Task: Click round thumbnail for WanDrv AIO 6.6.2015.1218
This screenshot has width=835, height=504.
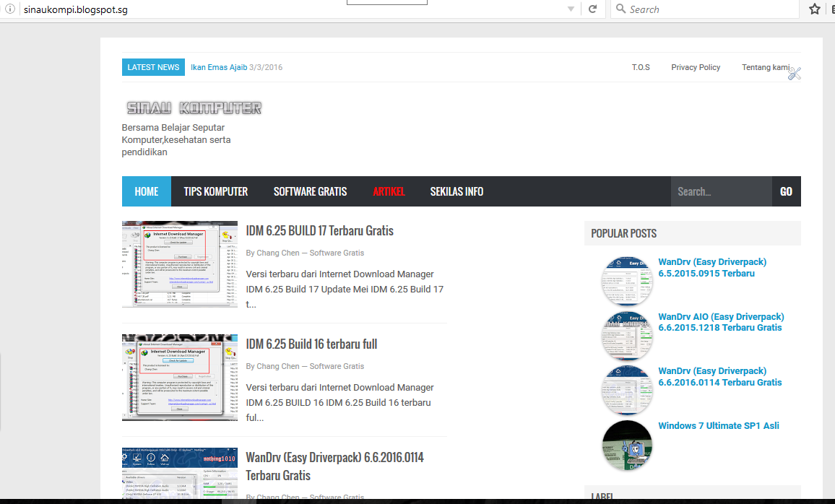Action: click(x=627, y=336)
